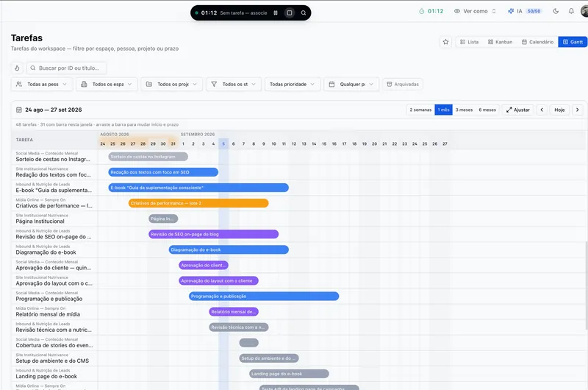Set the range to 6 meses
This screenshot has height=390, width=588.
[x=487, y=110]
